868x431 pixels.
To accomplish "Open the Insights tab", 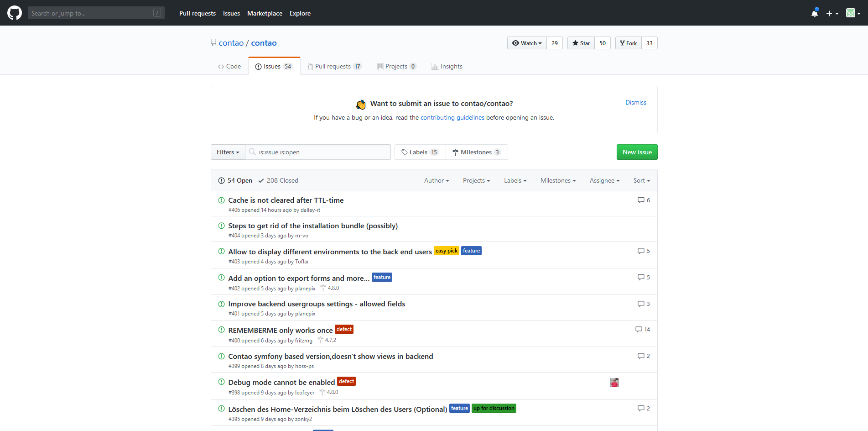I will point(447,66).
